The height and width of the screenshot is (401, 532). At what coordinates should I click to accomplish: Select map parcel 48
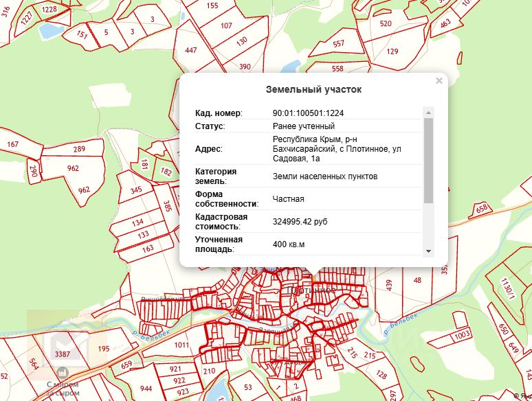click(x=417, y=280)
